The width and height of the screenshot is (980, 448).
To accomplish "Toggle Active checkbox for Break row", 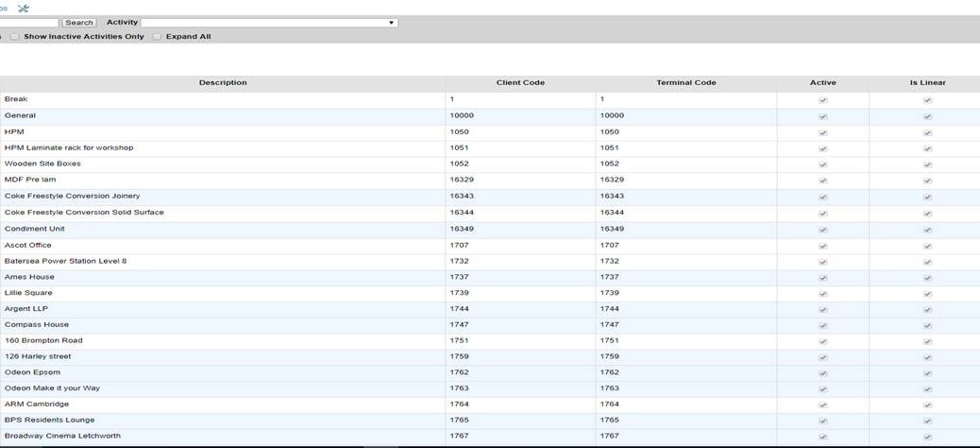I will pyautogui.click(x=823, y=100).
